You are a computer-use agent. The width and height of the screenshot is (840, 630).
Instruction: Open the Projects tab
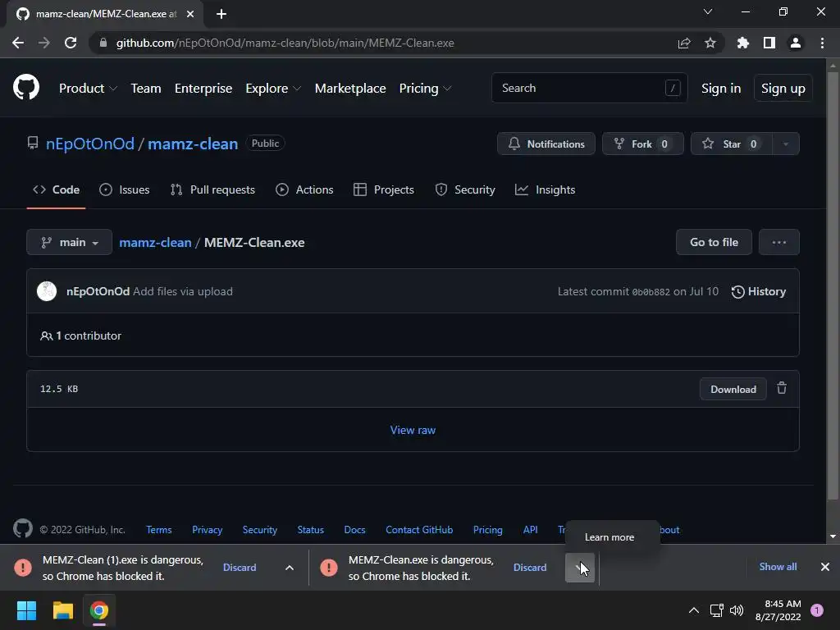[384, 189]
